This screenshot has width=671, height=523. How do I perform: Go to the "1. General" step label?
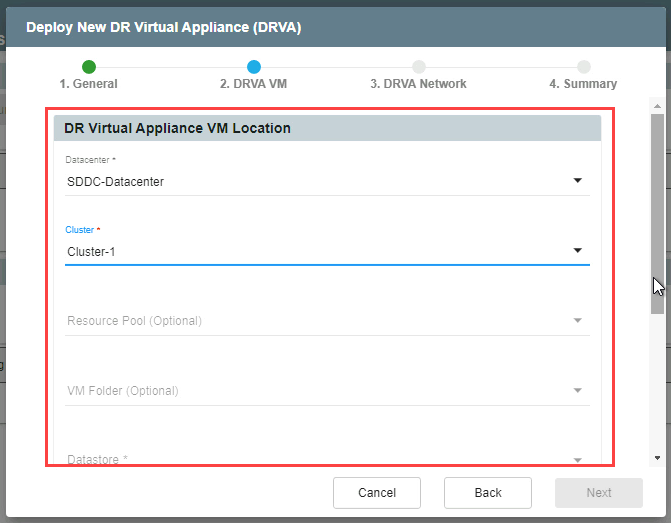(x=88, y=84)
